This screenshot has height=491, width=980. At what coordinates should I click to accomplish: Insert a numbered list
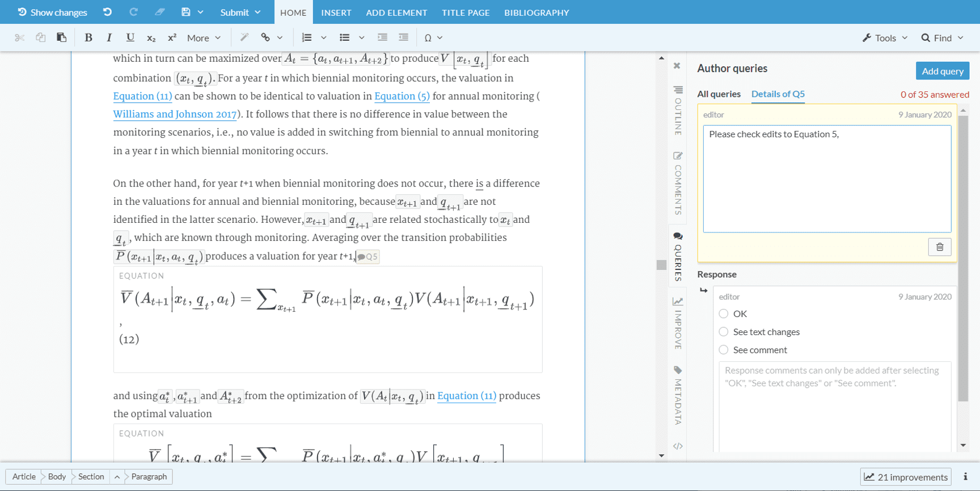coord(307,38)
